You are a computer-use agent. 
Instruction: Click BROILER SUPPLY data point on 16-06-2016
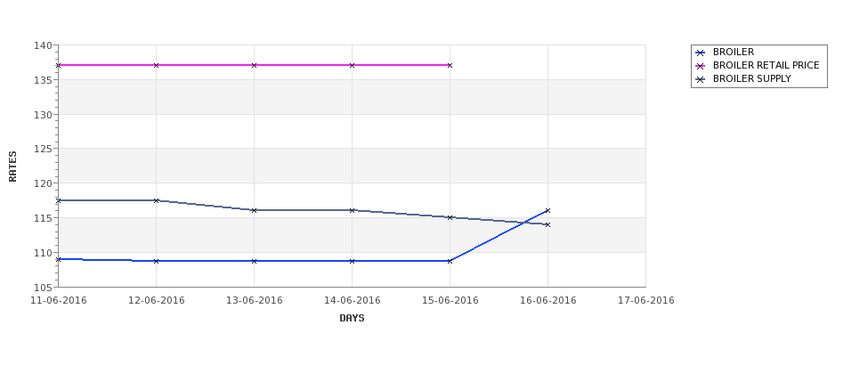548,224
